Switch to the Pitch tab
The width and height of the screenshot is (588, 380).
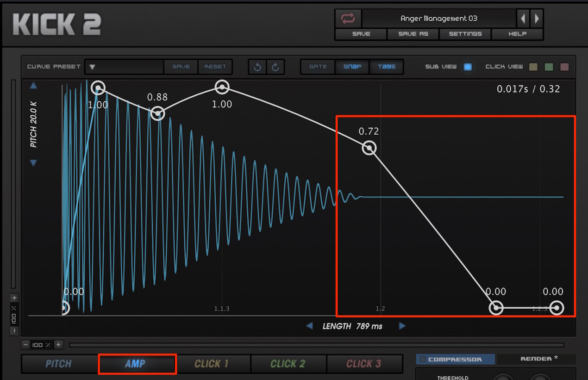click(59, 364)
